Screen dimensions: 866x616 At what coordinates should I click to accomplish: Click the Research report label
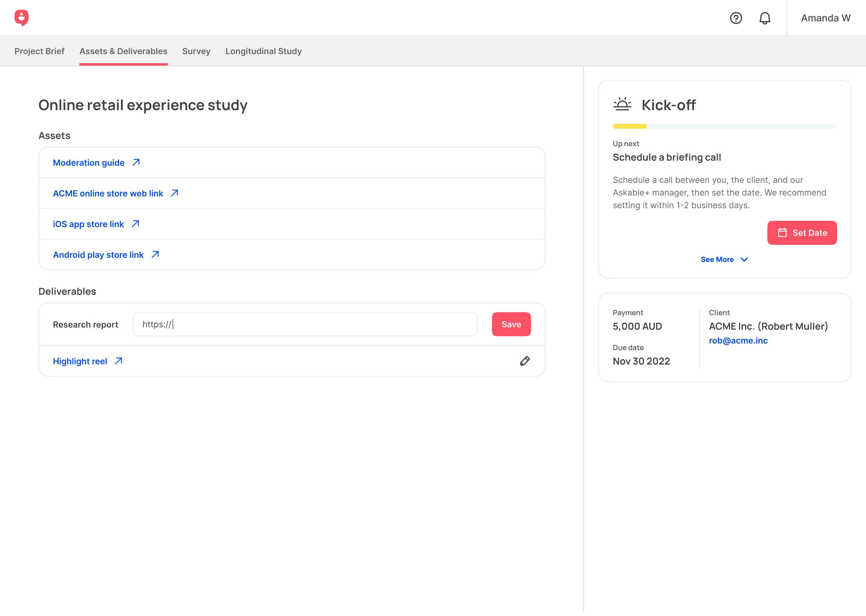click(85, 325)
